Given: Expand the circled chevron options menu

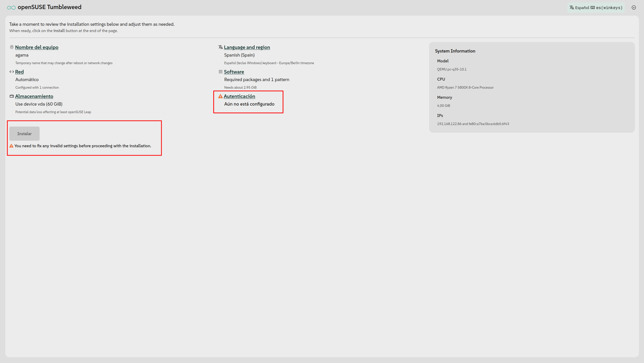Looking at the screenshot, I should pyautogui.click(x=634, y=7).
